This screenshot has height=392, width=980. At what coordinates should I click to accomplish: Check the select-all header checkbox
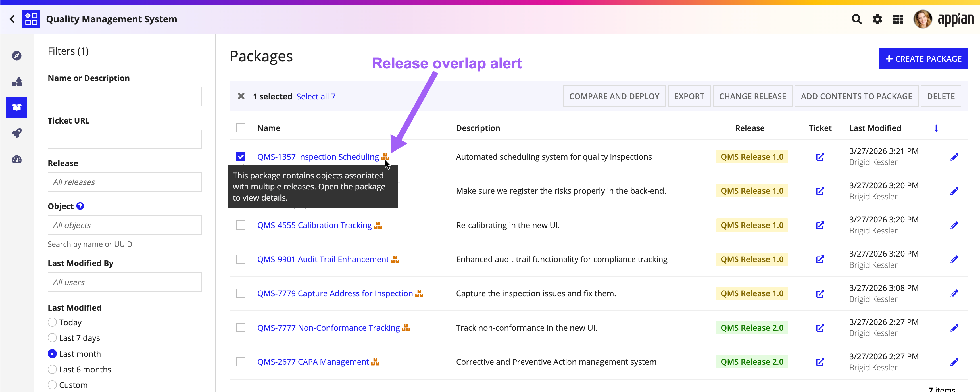click(241, 128)
